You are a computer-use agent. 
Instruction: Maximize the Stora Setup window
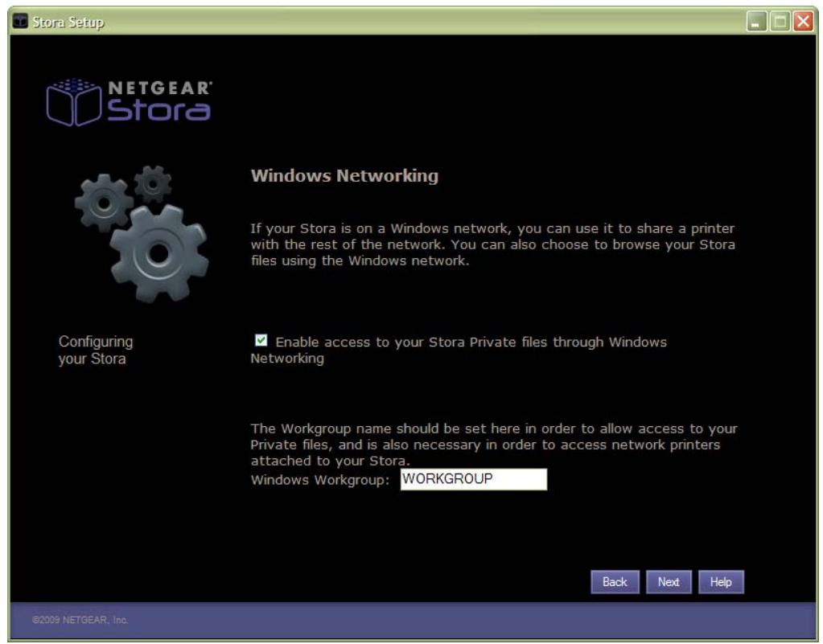(780, 22)
